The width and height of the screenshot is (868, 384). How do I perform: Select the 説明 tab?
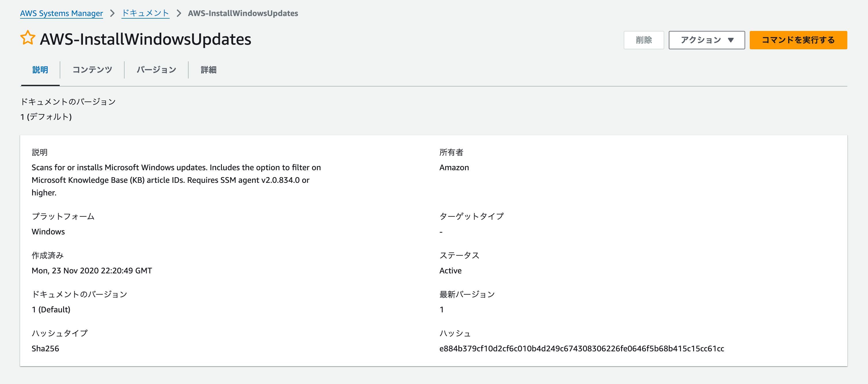click(40, 70)
